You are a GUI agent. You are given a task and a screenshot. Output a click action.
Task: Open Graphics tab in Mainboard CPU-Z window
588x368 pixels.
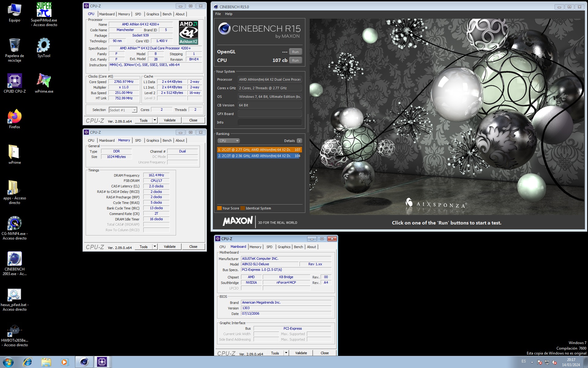tap(284, 247)
